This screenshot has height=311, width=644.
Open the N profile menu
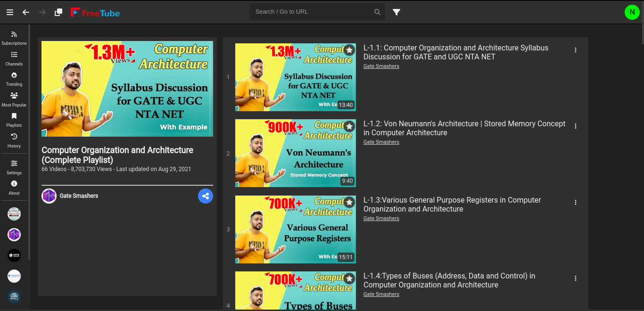click(x=632, y=12)
